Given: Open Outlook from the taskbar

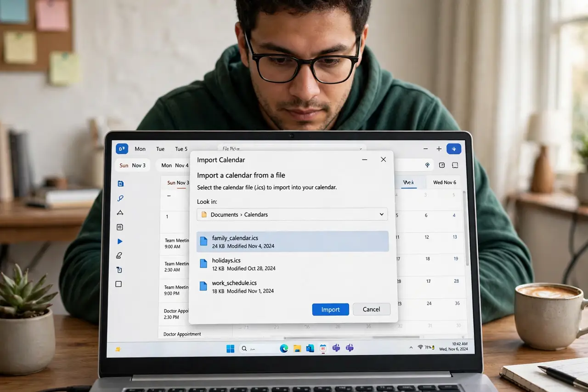Looking at the screenshot, I should pos(310,348).
